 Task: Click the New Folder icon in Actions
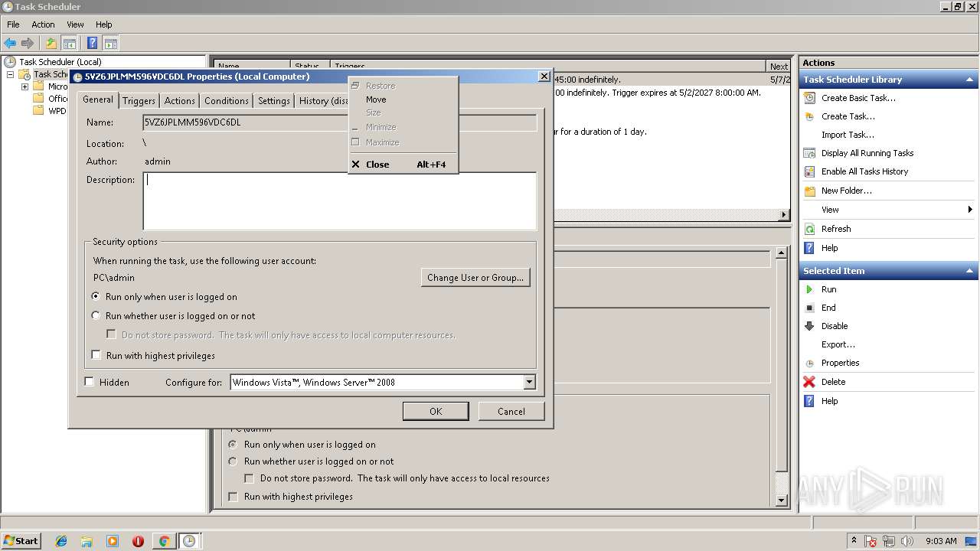click(809, 191)
